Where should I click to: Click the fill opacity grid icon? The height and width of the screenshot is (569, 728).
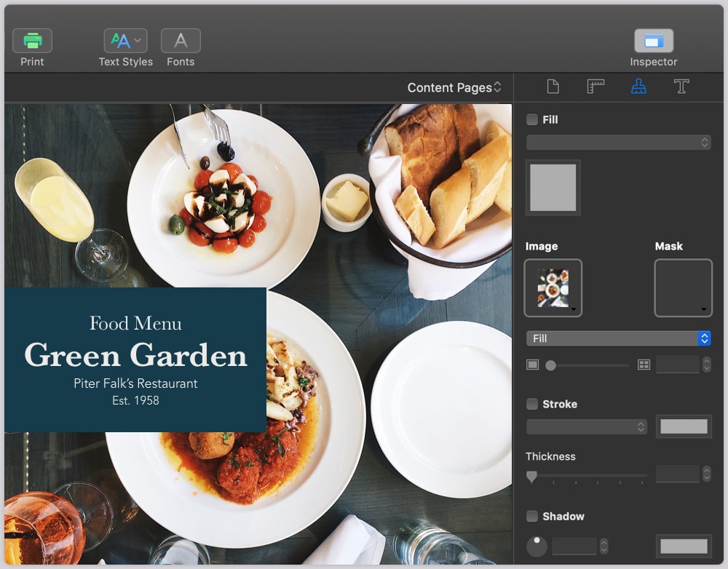[644, 365]
